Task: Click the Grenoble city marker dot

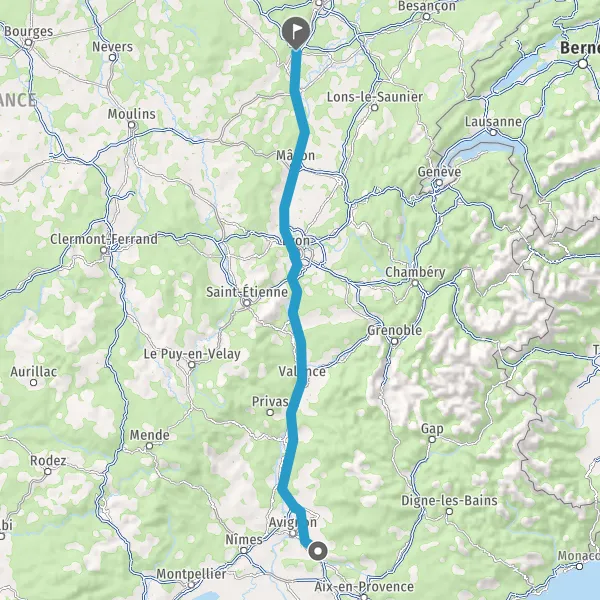Action: click(x=395, y=341)
